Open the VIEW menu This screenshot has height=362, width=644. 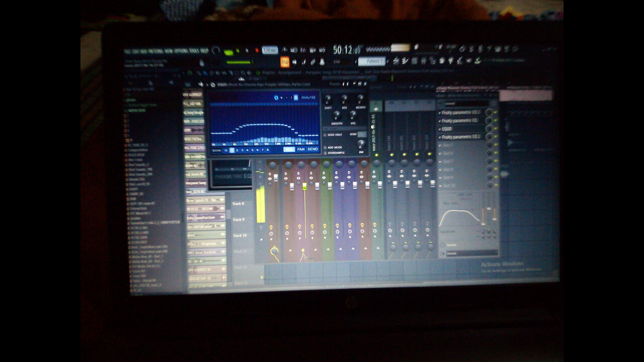169,51
